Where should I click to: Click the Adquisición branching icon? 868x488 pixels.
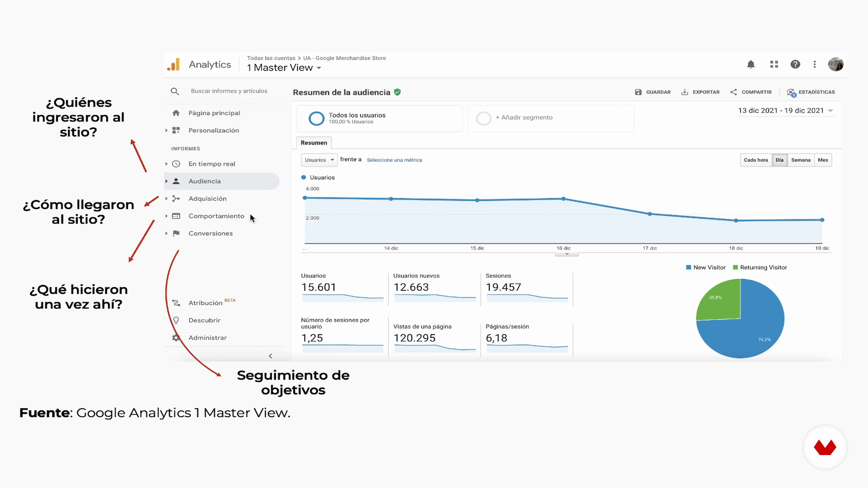176,199
